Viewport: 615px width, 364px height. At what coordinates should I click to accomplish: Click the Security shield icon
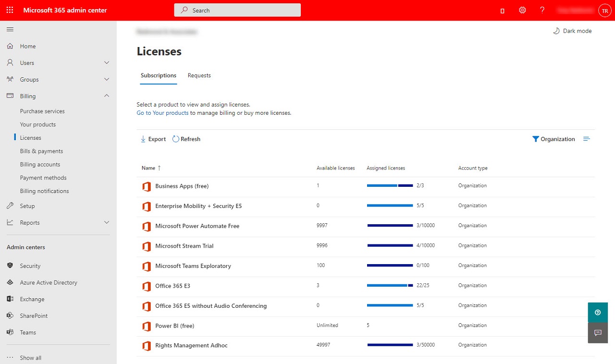pyautogui.click(x=10, y=266)
